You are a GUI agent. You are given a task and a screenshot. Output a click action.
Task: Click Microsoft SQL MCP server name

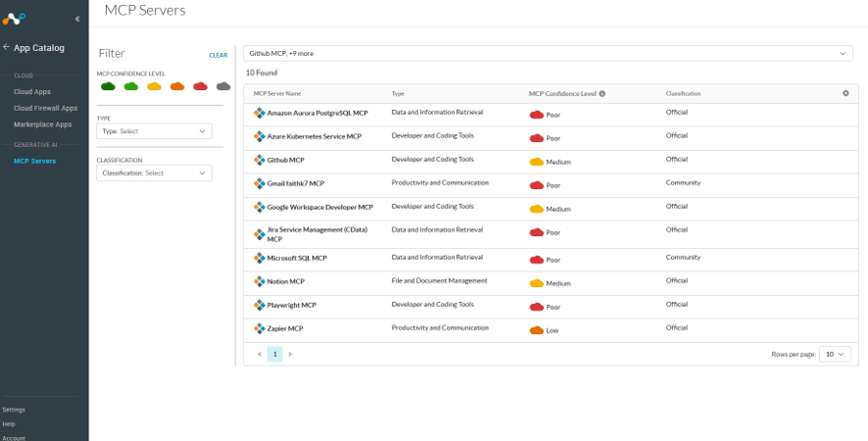click(x=297, y=258)
